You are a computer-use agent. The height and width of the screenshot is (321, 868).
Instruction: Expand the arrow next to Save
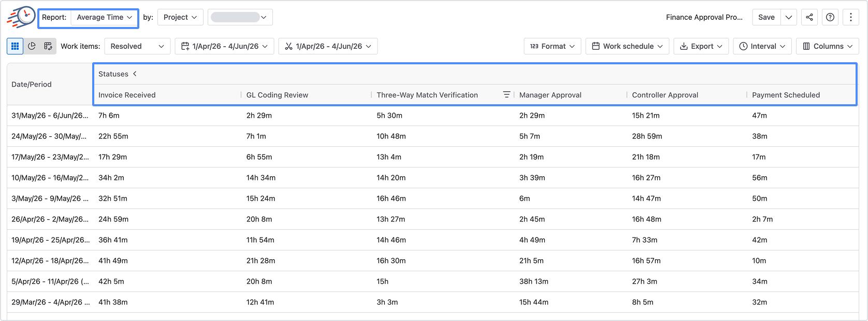click(x=789, y=17)
